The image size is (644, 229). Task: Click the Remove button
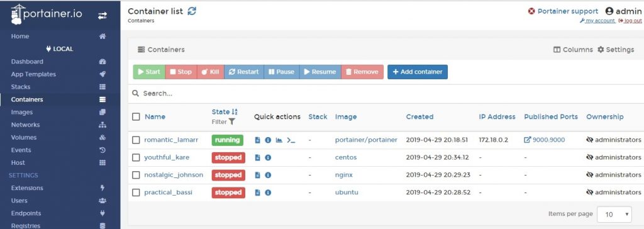362,72
